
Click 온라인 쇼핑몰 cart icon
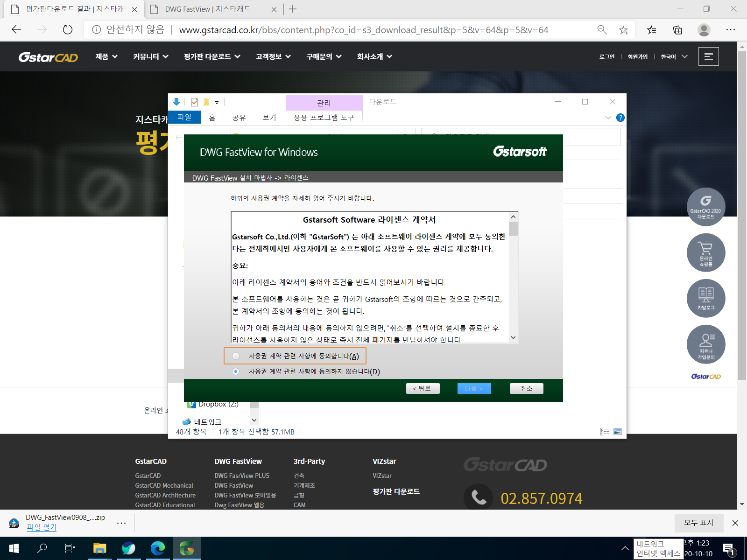(706, 252)
